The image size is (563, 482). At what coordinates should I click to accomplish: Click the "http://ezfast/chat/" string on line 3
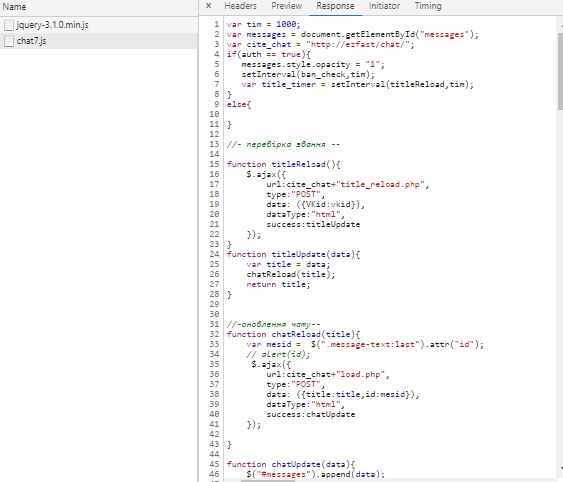pyautogui.click(x=360, y=45)
